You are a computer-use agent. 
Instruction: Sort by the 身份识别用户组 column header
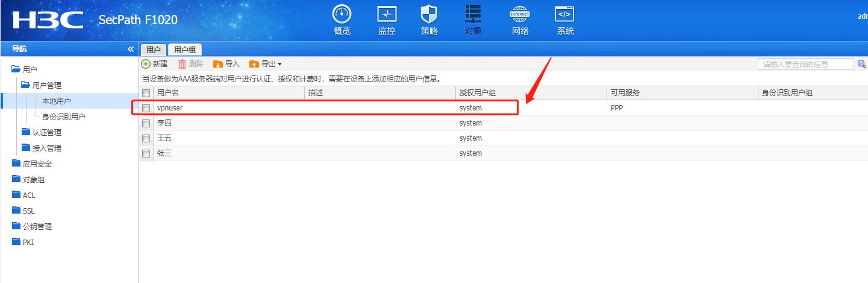click(x=813, y=93)
